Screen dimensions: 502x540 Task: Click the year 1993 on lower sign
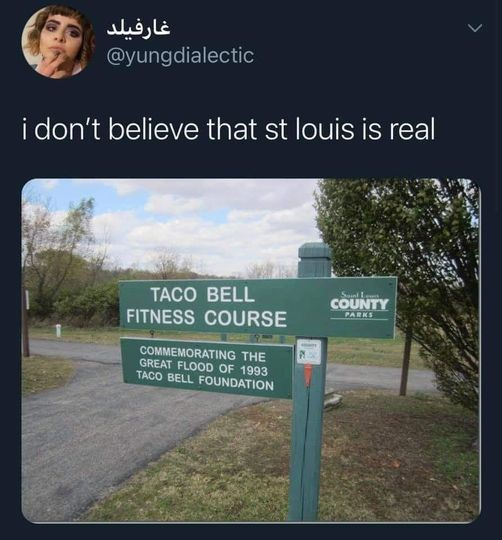point(253,371)
